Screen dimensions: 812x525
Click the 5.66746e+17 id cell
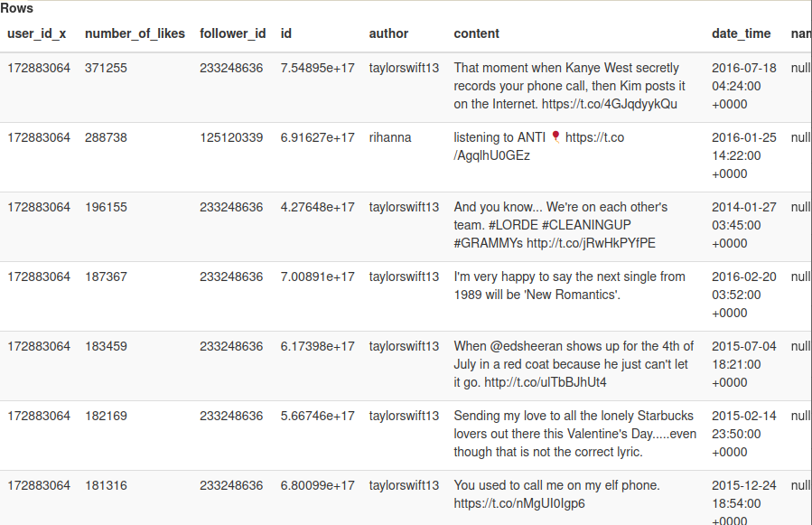tap(317, 416)
